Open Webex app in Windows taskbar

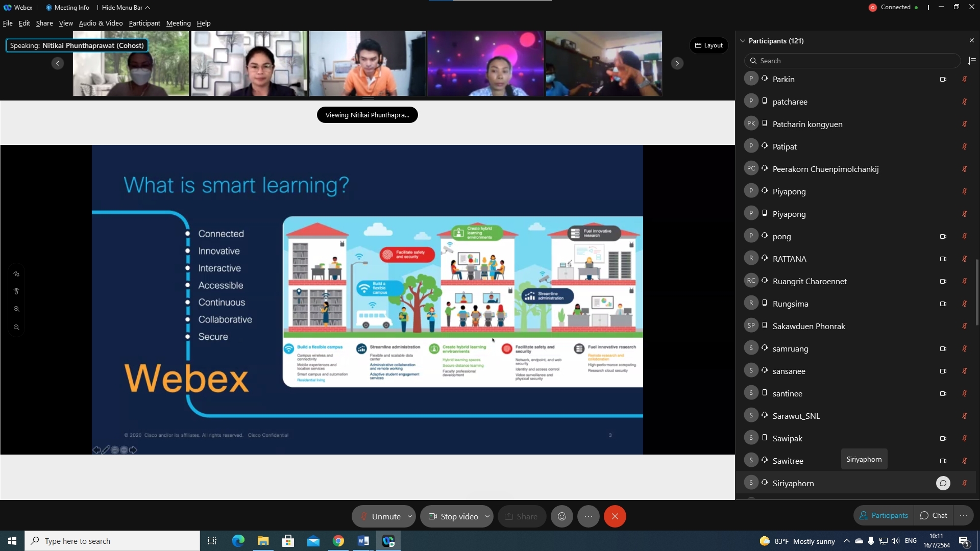[x=388, y=541]
